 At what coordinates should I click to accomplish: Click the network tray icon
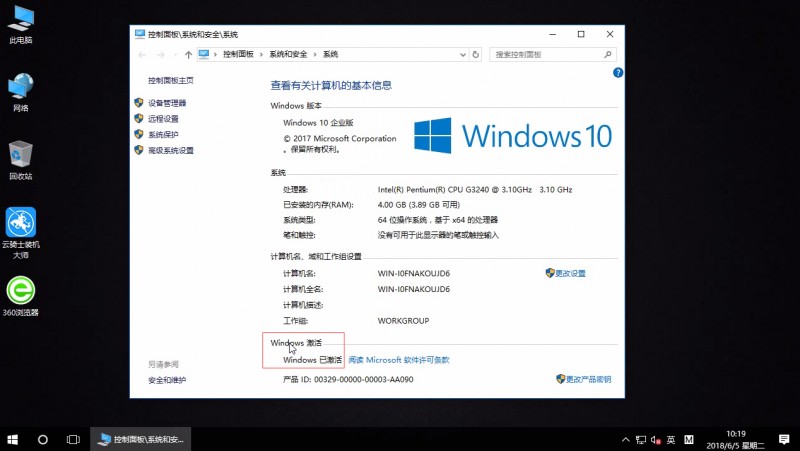641,440
